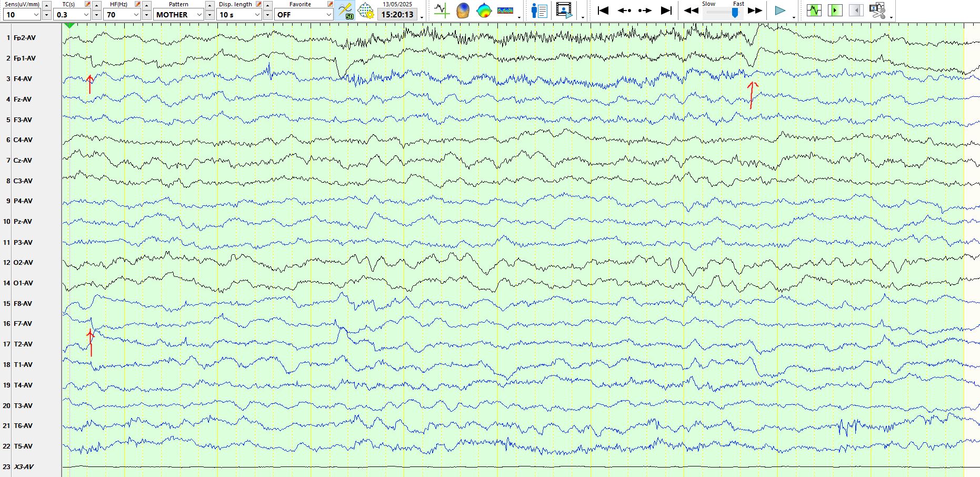This screenshot has width=980, height=477.
Task: Edit TC(s) settings with pencil icon
Action: 88,4
